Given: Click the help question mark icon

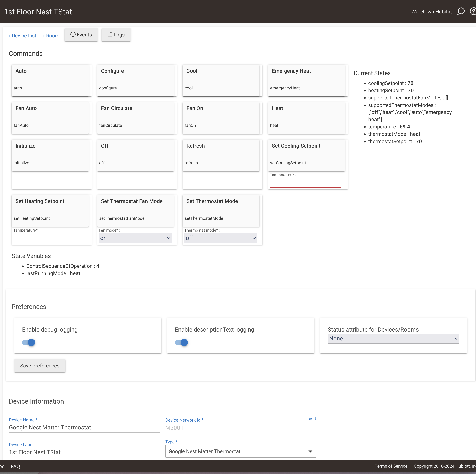Looking at the screenshot, I should tap(473, 11).
